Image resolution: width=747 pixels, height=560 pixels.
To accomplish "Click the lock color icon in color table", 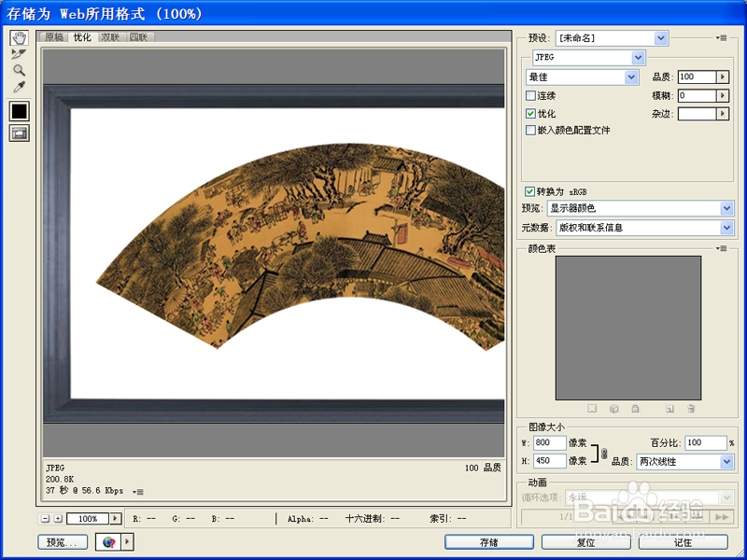I will [x=635, y=409].
